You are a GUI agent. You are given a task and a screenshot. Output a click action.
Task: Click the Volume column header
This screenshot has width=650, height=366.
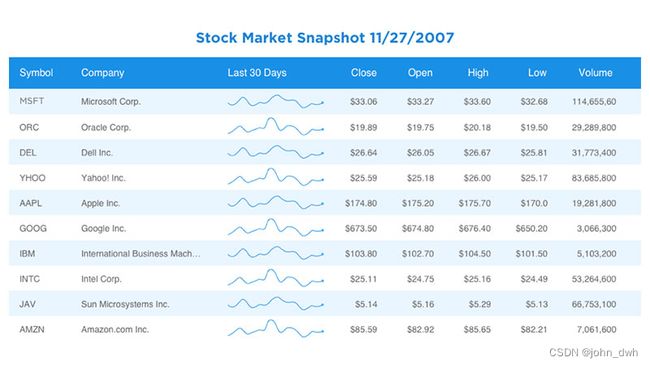click(595, 73)
